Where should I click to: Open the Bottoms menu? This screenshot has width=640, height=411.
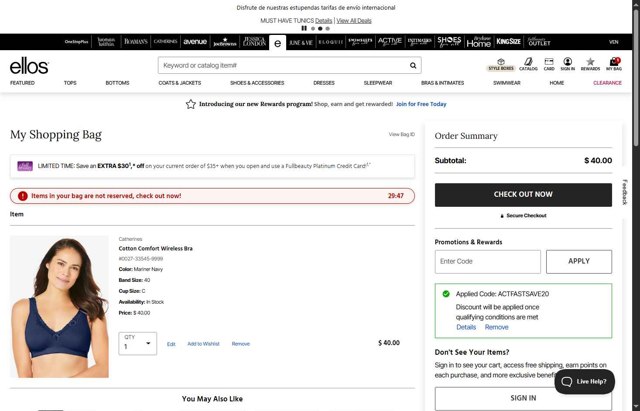tap(118, 83)
